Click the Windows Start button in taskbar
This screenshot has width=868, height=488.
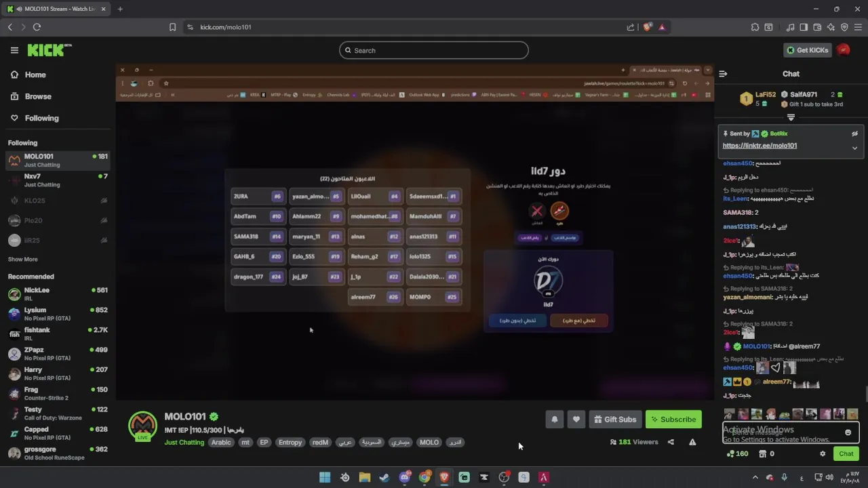click(x=325, y=477)
